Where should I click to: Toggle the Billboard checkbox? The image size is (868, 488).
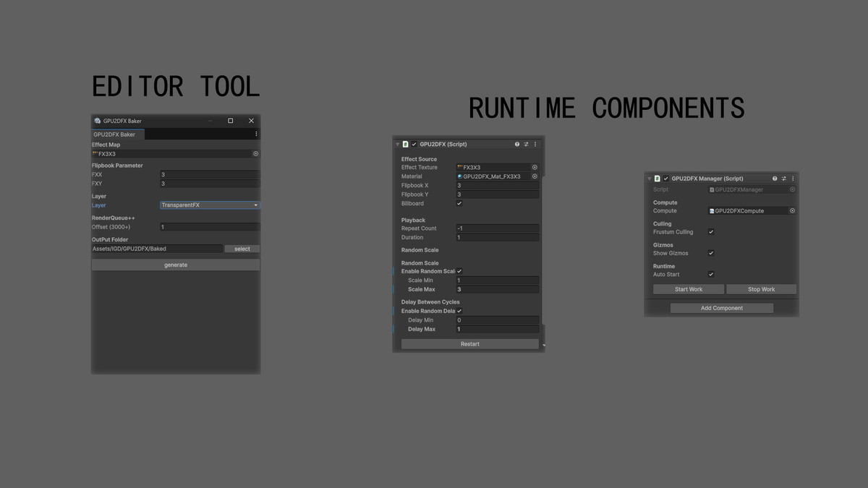(459, 204)
